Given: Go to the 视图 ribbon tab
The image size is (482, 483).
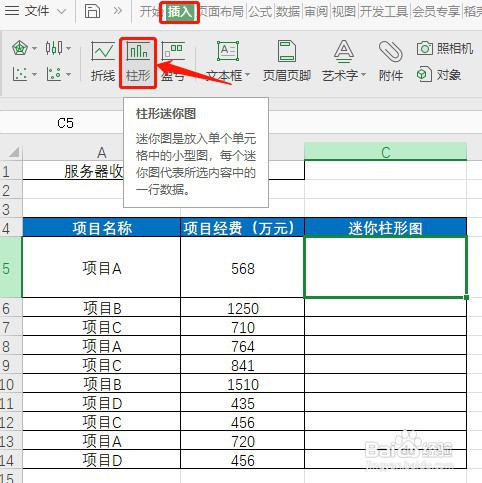Looking at the screenshot, I should coord(343,12).
